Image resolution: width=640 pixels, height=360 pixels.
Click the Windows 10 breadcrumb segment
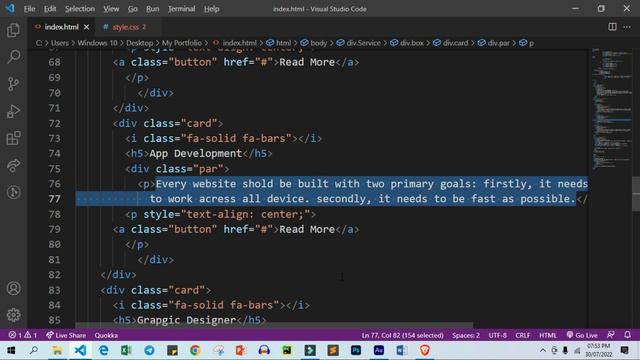(97, 43)
